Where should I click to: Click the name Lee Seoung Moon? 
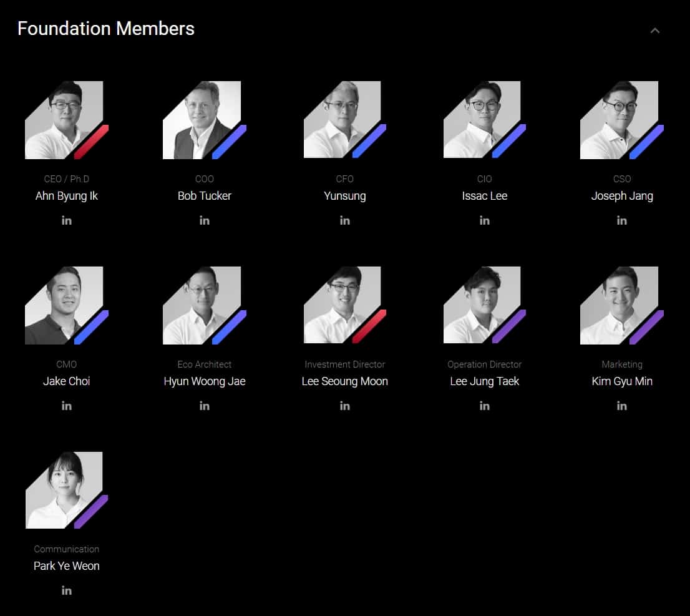tap(345, 381)
